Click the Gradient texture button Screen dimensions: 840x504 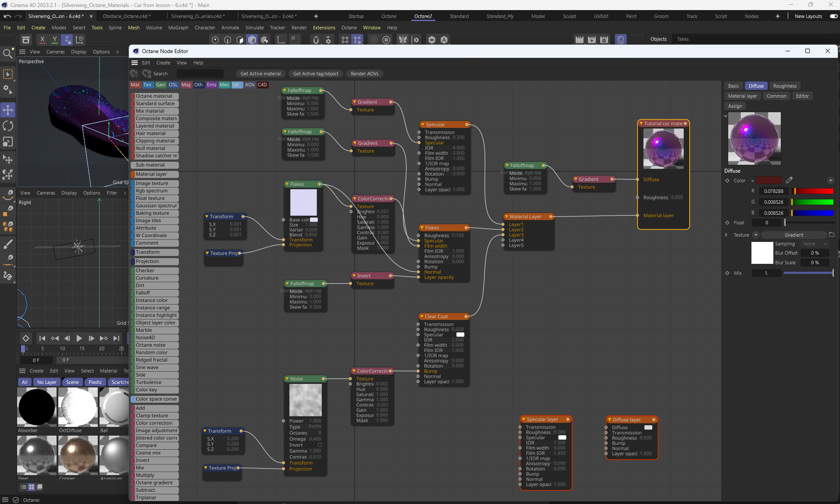794,235
